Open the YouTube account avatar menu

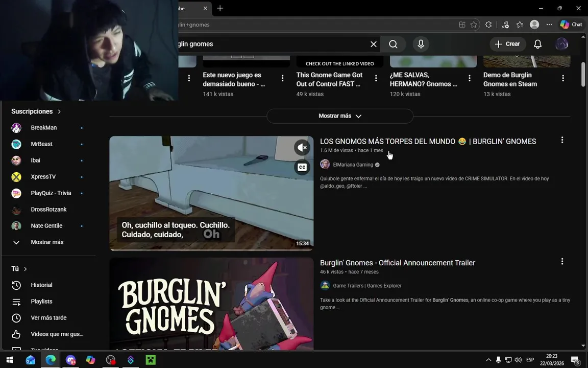(x=561, y=44)
